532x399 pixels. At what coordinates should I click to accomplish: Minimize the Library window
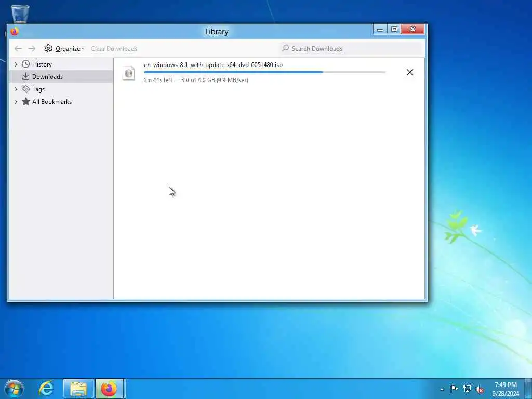click(380, 30)
